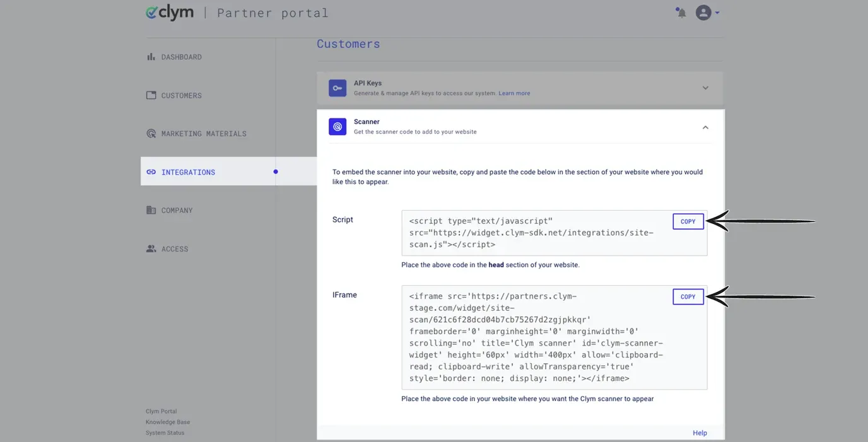Click the IFrame field label
The width and height of the screenshot is (868, 442).
tap(344, 294)
